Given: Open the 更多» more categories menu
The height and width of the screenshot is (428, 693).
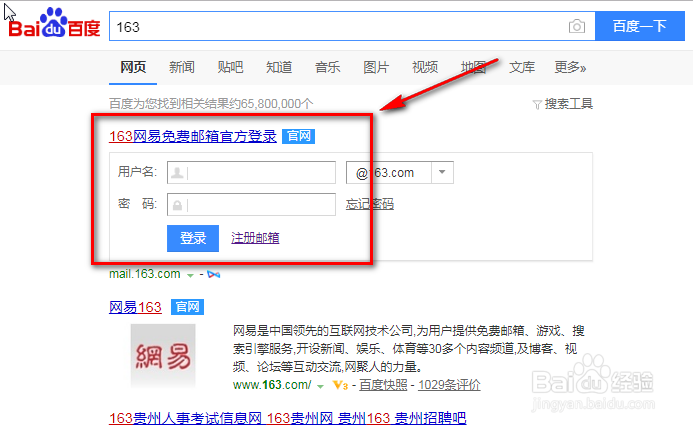Looking at the screenshot, I should [x=570, y=67].
